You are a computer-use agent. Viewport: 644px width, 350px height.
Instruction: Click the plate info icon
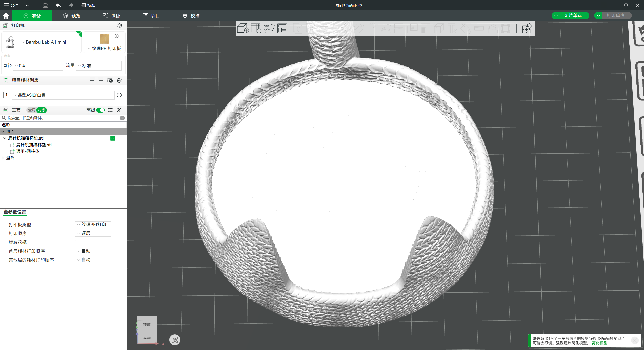click(x=117, y=36)
